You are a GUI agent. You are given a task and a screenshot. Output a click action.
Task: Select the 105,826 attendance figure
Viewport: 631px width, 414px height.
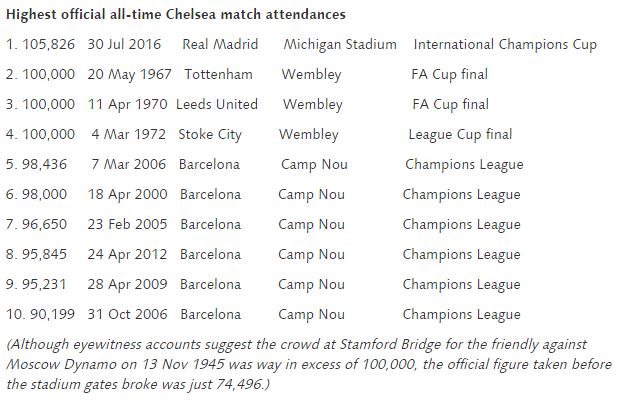pos(49,44)
